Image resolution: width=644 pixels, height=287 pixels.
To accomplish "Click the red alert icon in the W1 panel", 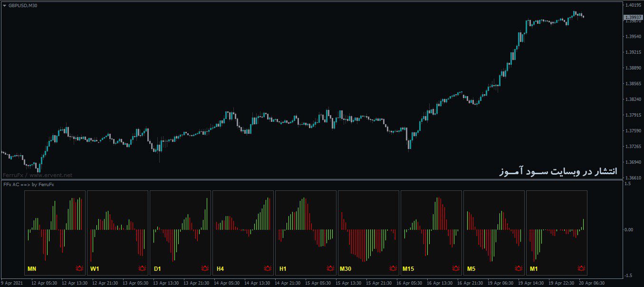I will pos(142,269).
